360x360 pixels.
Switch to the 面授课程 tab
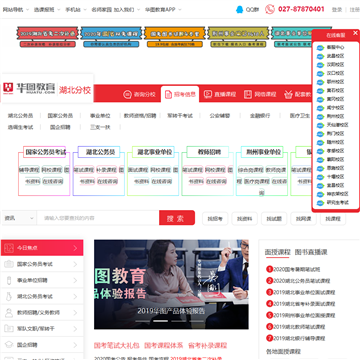[x=278, y=252]
